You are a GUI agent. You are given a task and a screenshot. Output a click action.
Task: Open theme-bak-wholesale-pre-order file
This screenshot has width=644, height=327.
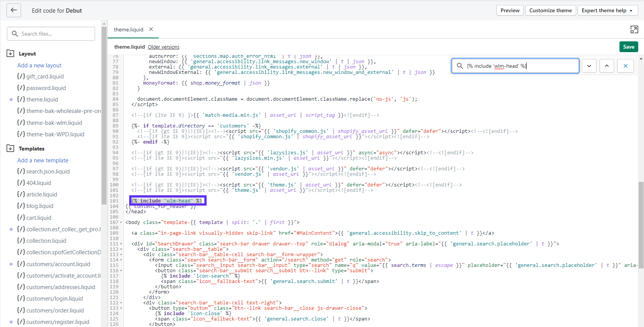59,111
